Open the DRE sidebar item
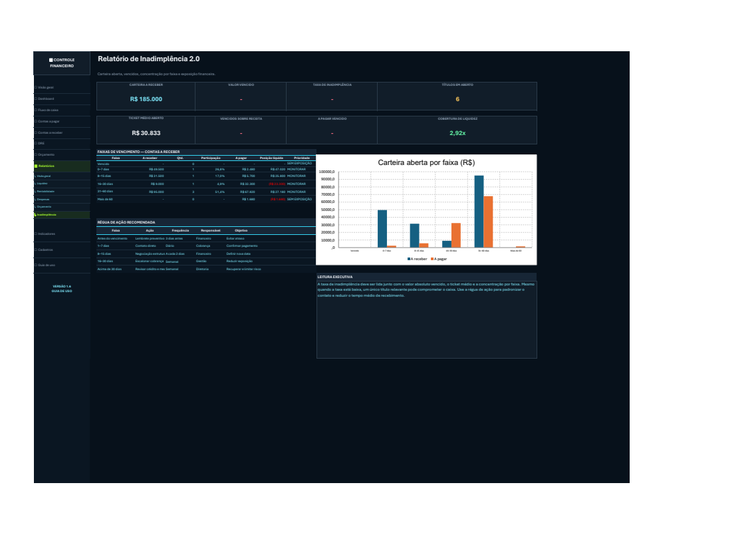Image resolution: width=756 pixels, height=535 pixels. [x=62, y=143]
